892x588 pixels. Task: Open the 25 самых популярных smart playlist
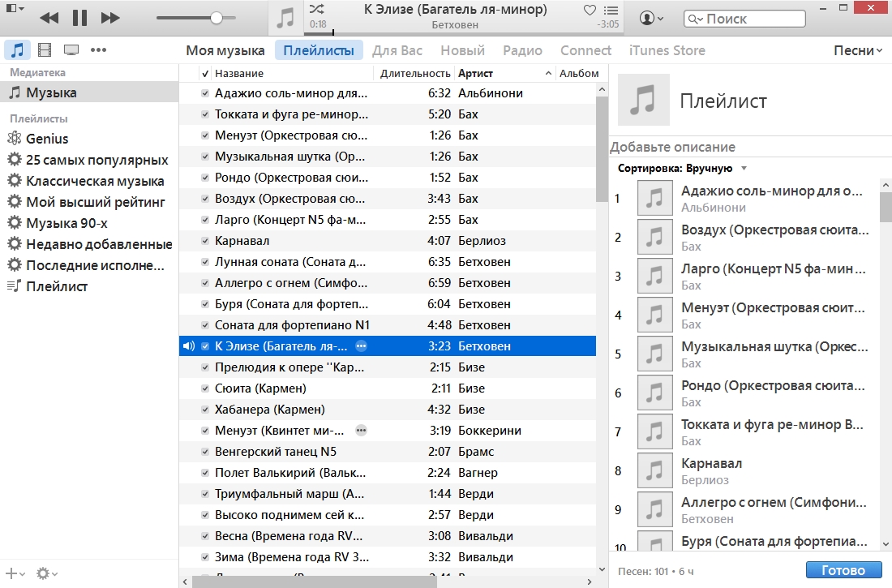(89, 160)
